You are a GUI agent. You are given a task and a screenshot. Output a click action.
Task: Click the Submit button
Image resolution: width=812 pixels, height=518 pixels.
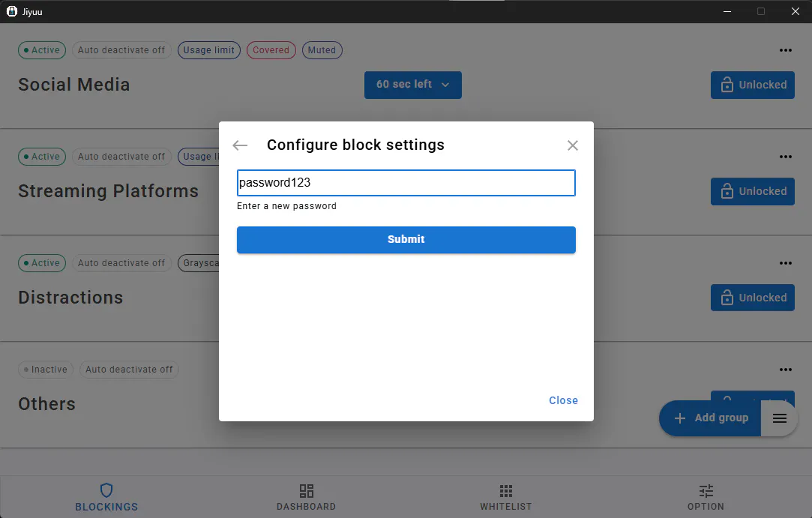(x=406, y=240)
